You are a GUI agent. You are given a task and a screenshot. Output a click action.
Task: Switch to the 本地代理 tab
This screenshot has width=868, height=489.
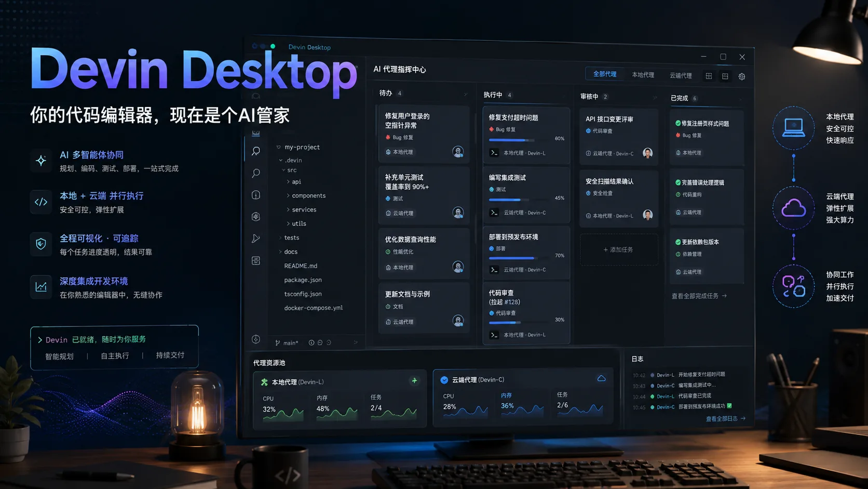point(643,75)
